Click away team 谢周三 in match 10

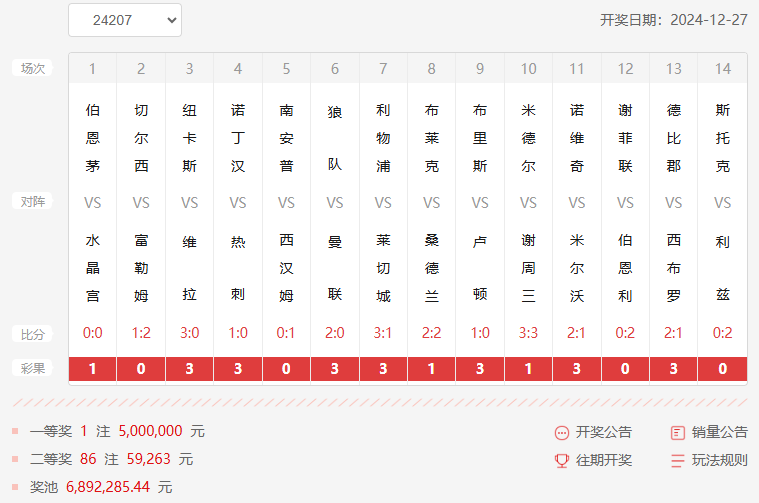click(x=528, y=268)
